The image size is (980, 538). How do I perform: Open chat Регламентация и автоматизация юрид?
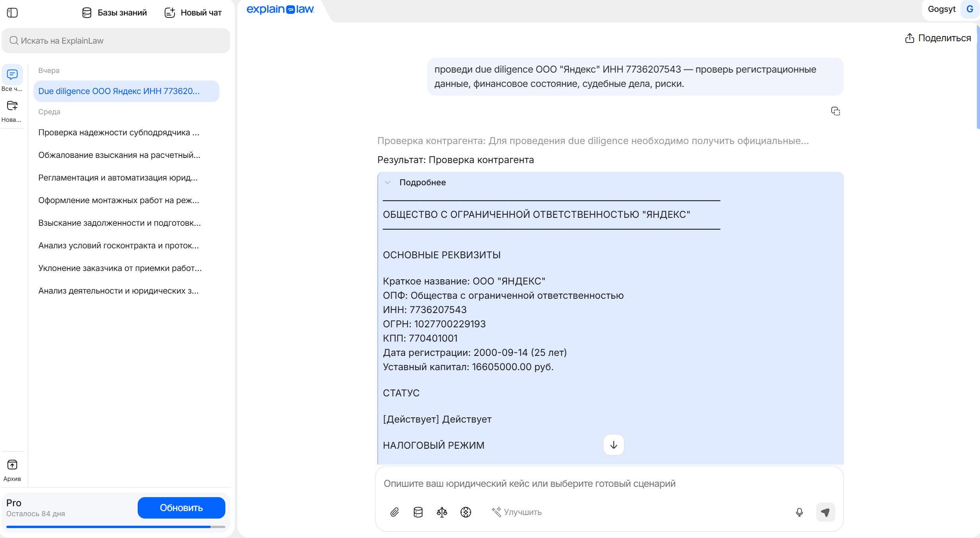127,177
